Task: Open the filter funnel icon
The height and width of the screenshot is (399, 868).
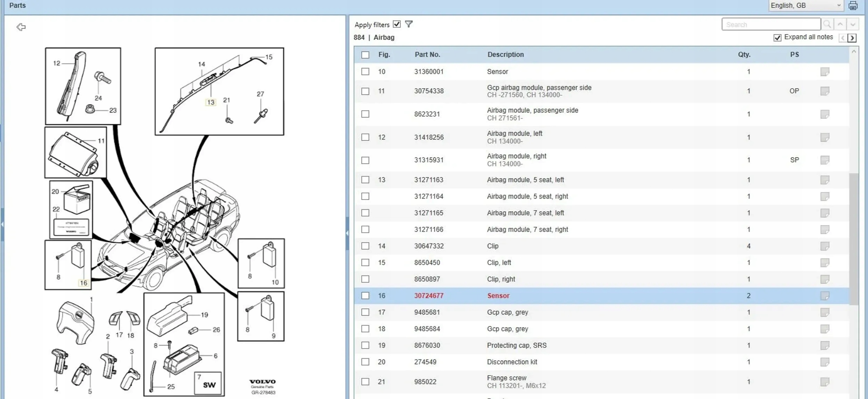Action: [x=409, y=24]
